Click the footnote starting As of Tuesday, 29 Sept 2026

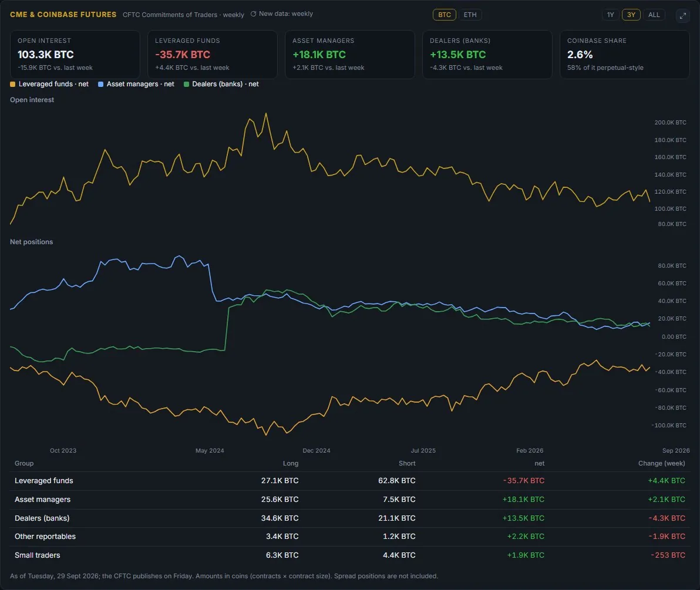tap(224, 576)
